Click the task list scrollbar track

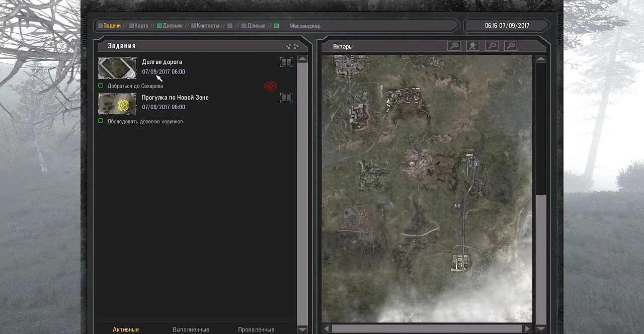[x=302, y=194]
